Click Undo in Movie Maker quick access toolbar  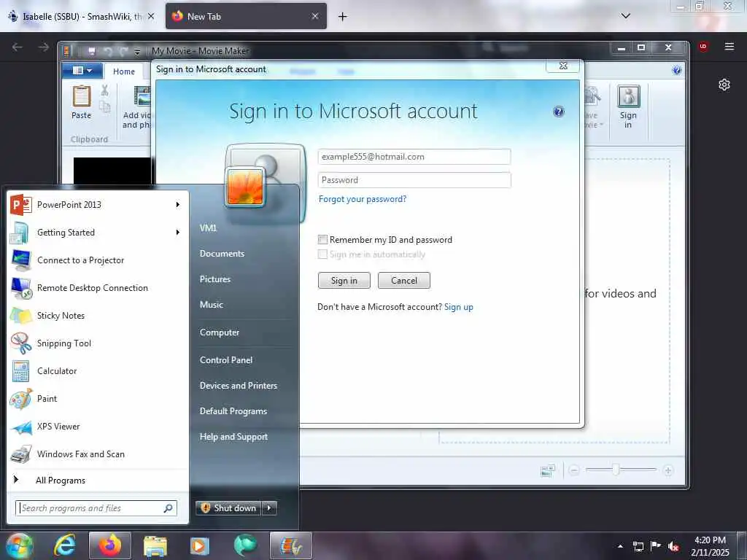108,50
